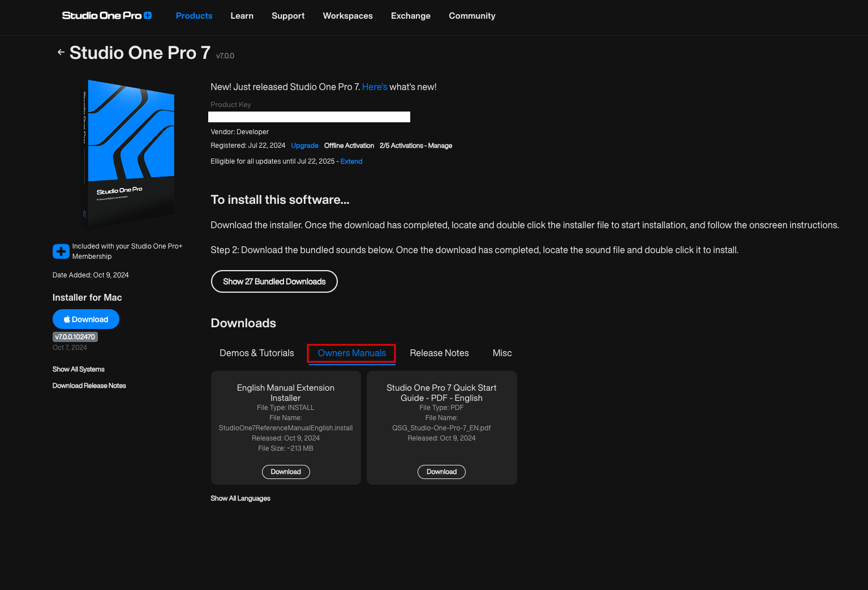This screenshot has width=868, height=590.
Task: Switch to the Demos & Tutorials tab
Action: pyautogui.click(x=256, y=353)
